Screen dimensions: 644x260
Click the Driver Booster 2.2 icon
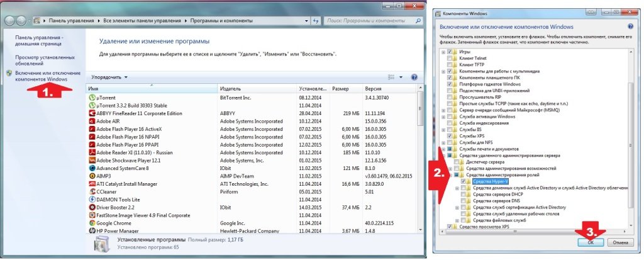click(92, 207)
